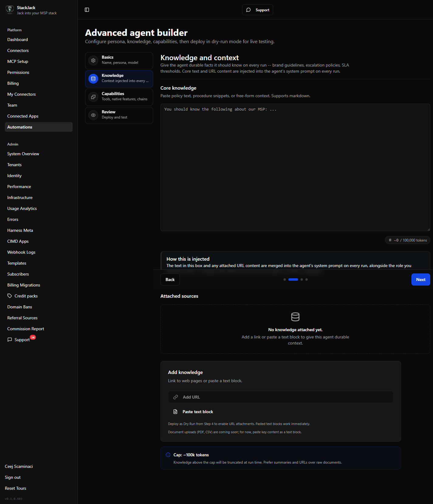
Task: Click the fourth step progress dot
Action: (307, 279)
